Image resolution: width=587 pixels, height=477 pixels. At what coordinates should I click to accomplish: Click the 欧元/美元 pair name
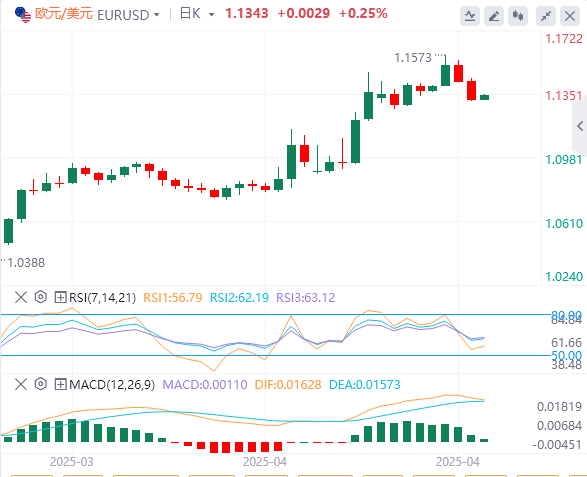pos(64,14)
